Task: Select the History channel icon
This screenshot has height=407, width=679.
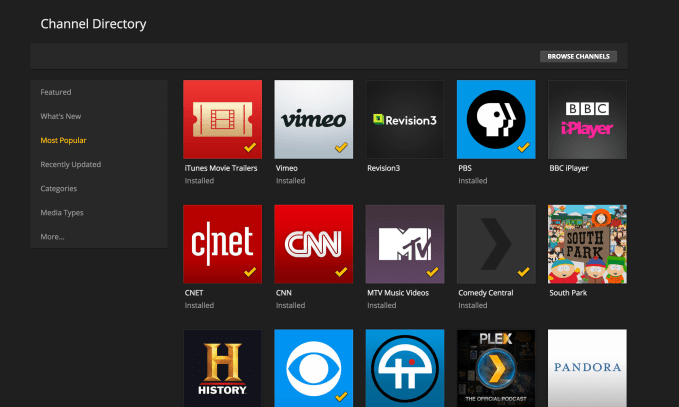Action: tap(223, 368)
